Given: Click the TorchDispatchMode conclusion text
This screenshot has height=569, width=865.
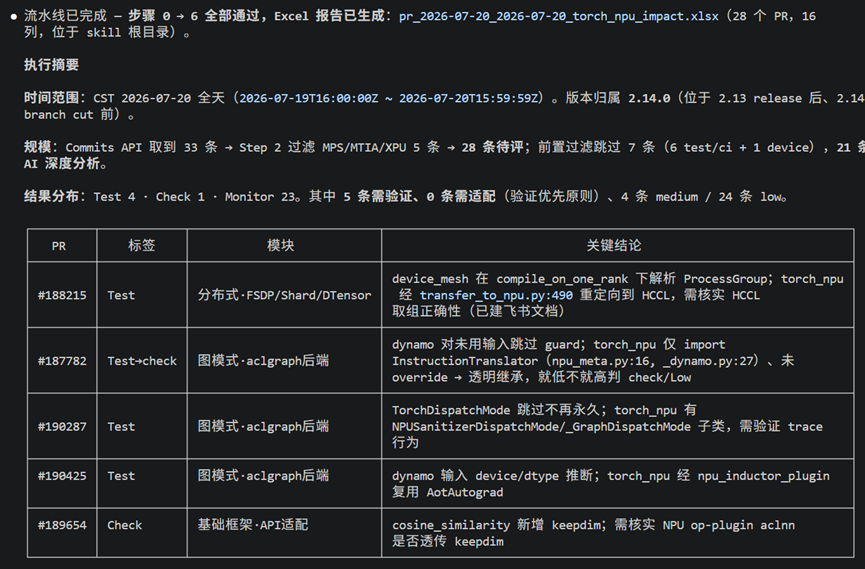Looking at the screenshot, I should click(607, 426).
